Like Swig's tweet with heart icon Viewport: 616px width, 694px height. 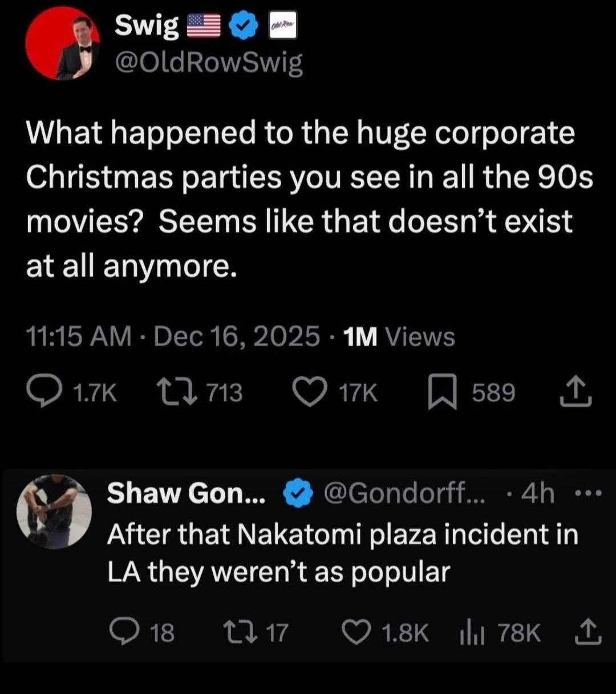click(309, 393)
